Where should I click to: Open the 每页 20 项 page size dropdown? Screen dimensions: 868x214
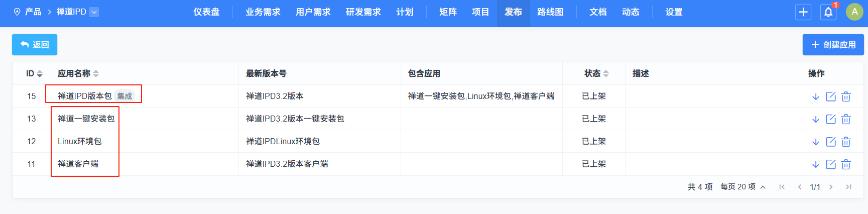tap(742, 187)
